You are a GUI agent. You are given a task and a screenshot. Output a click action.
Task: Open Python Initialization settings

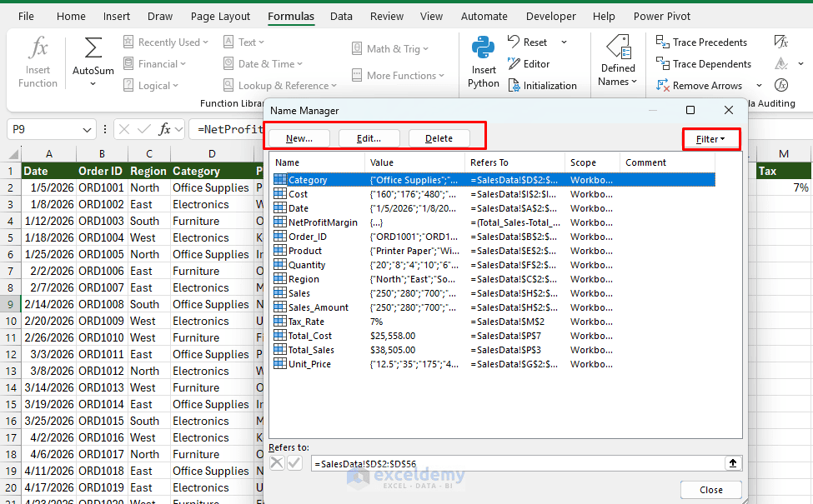pos(542,86)
